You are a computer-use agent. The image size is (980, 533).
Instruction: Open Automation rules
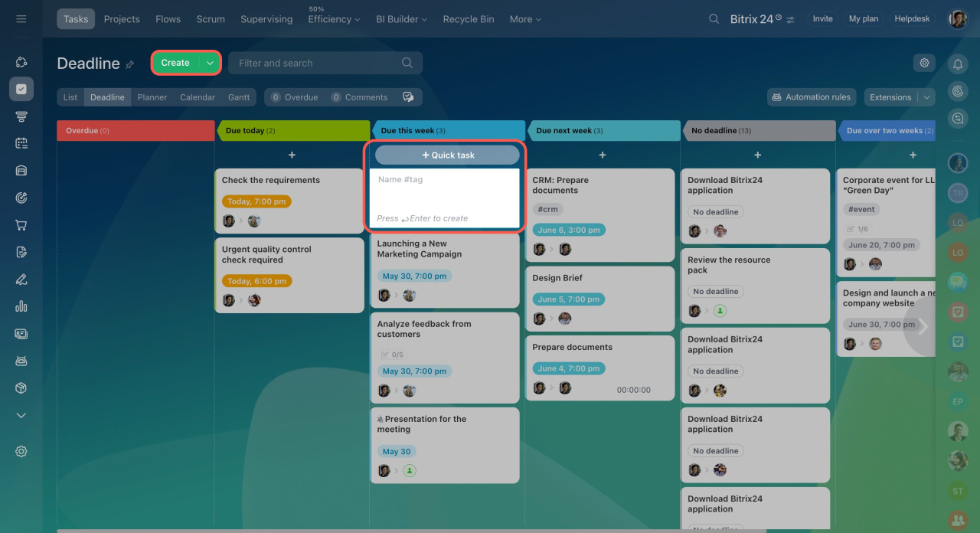click(x=811, y=97)
